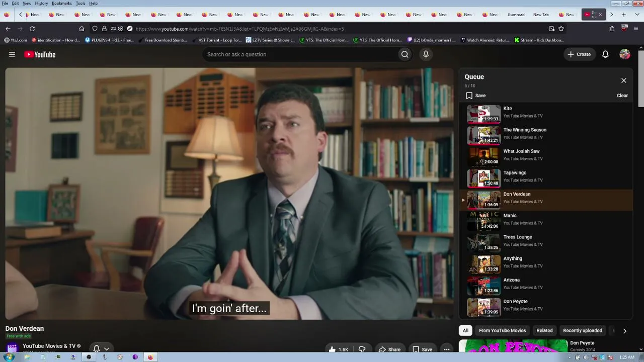Show more filter chips with right arrow
Viewport: 644px width, 362px height.
click(625, 331)
